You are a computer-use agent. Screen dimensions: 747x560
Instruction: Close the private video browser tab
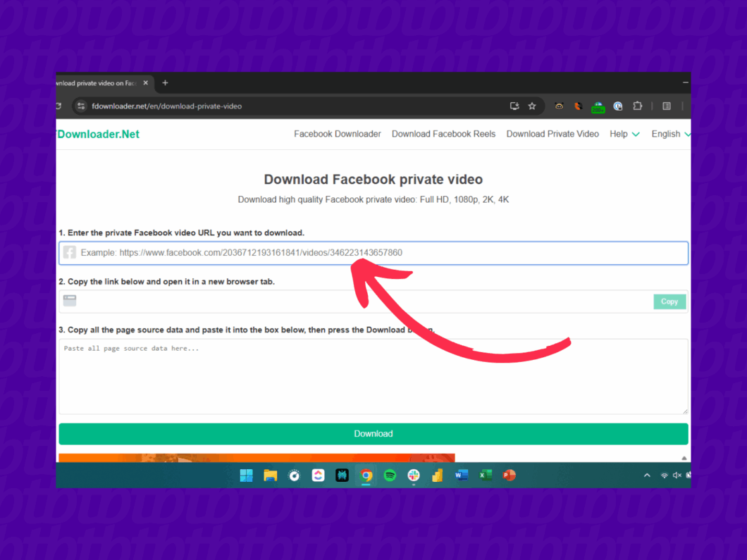tap(146, 83)
